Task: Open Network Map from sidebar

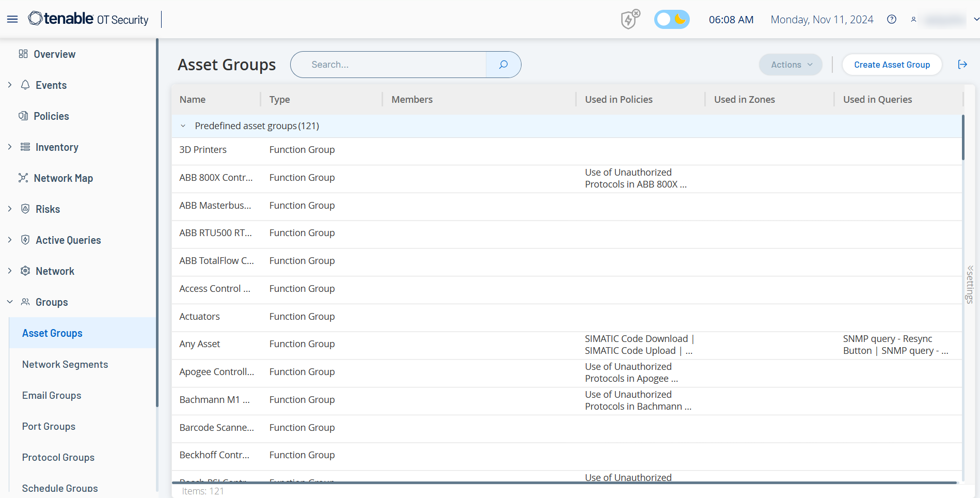Action: pyautogui.click(x=63, y=178)
